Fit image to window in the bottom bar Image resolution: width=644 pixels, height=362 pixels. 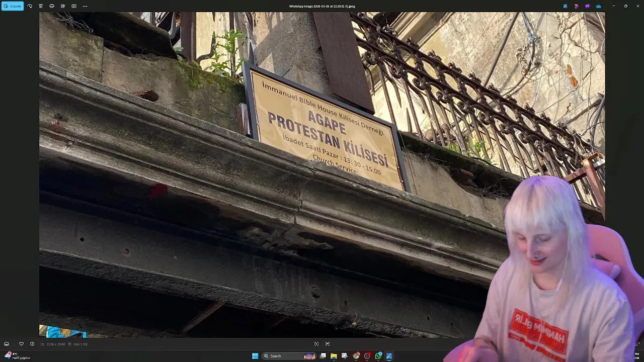coord(316,344)
